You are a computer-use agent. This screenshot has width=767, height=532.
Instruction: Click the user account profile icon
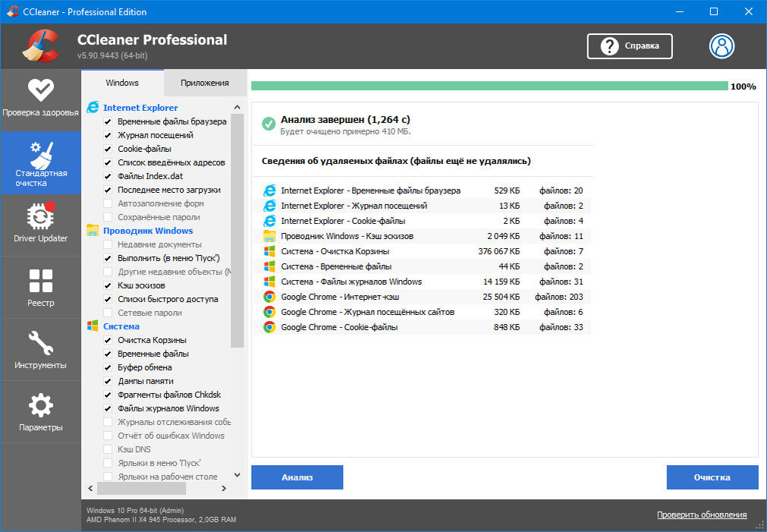(721, 46)
